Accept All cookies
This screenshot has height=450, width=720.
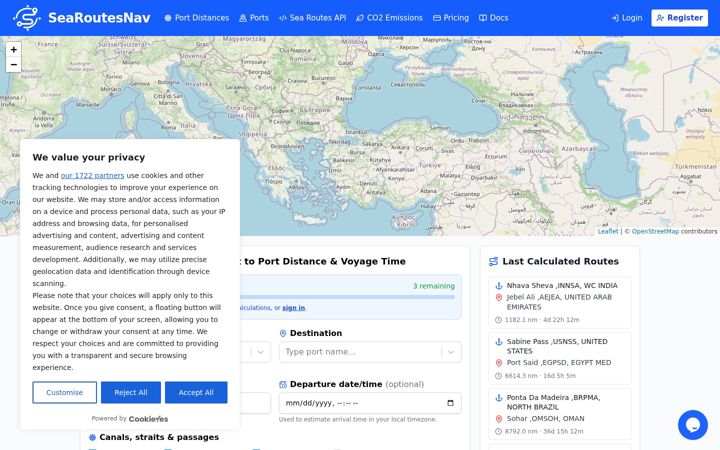pyautogui.click(x=196, y=393)
